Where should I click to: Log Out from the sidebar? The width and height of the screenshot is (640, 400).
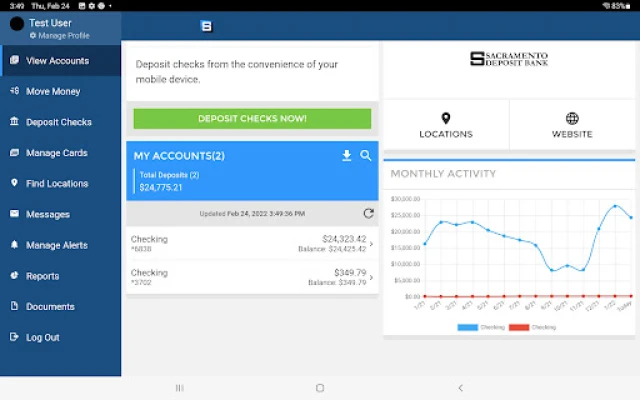pos(43,338)
